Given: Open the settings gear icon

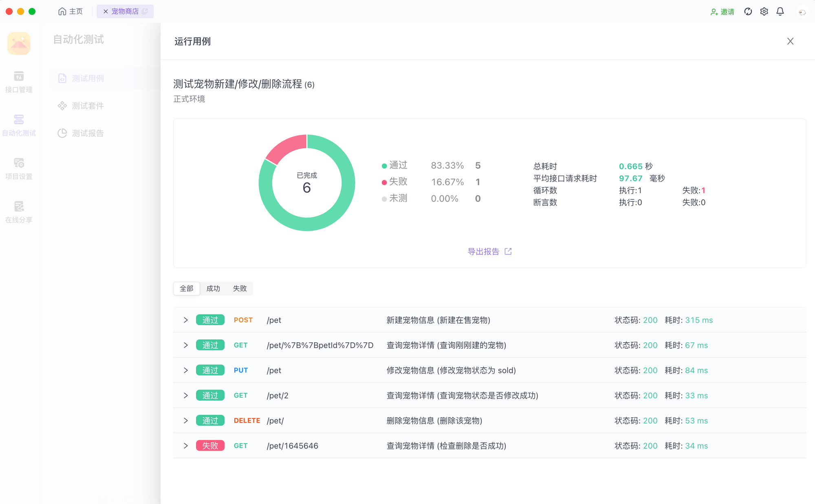Looking at the screenshot, I should point(764,11).
